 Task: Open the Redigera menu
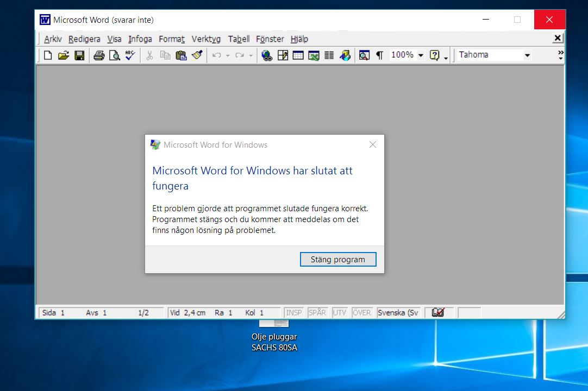[x=84, y=39]
